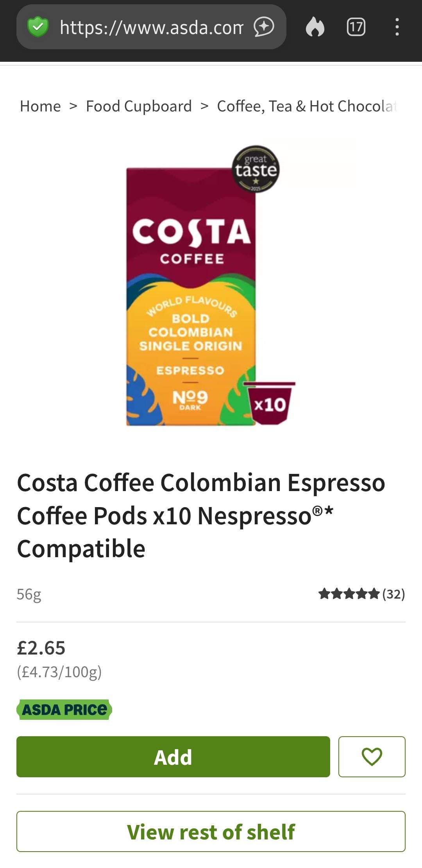422x868 pixels.
Task: Open the browser three-dot menu
Action: (x=397, y=27)
